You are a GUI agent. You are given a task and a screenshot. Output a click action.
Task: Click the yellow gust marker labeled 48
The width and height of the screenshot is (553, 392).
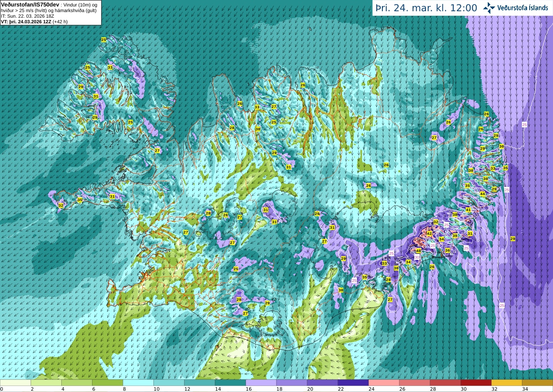click(x=419, y=251)
